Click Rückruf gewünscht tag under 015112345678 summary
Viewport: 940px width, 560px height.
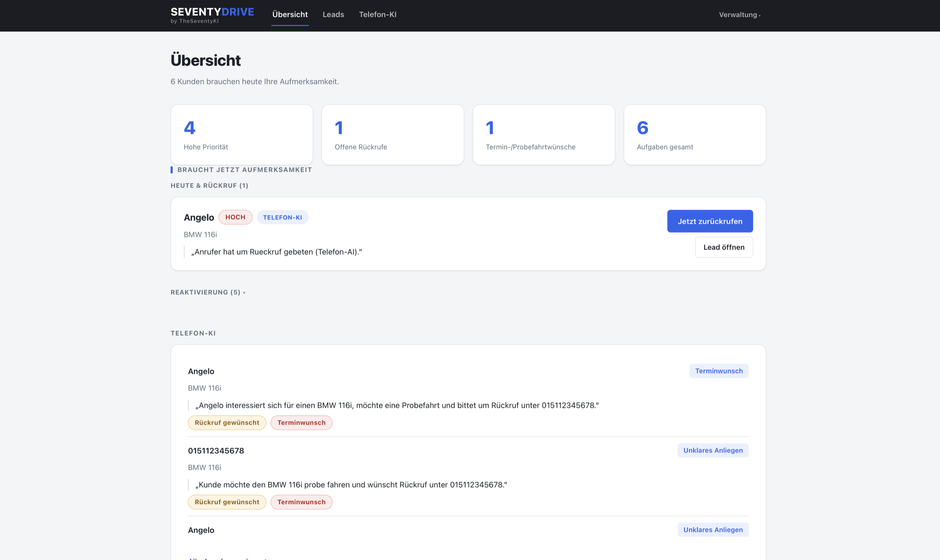pyautogui.click(x=227, y=502)
